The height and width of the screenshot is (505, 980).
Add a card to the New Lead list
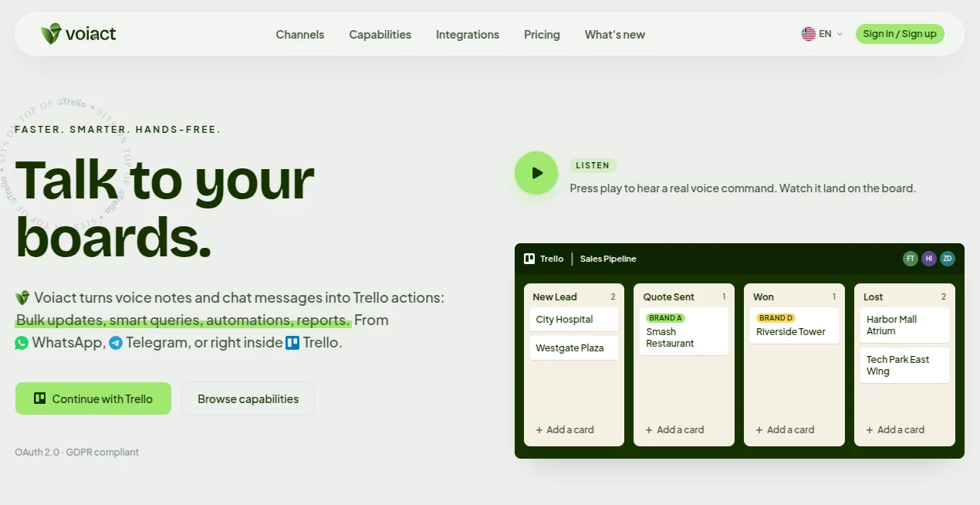(565, 430)
